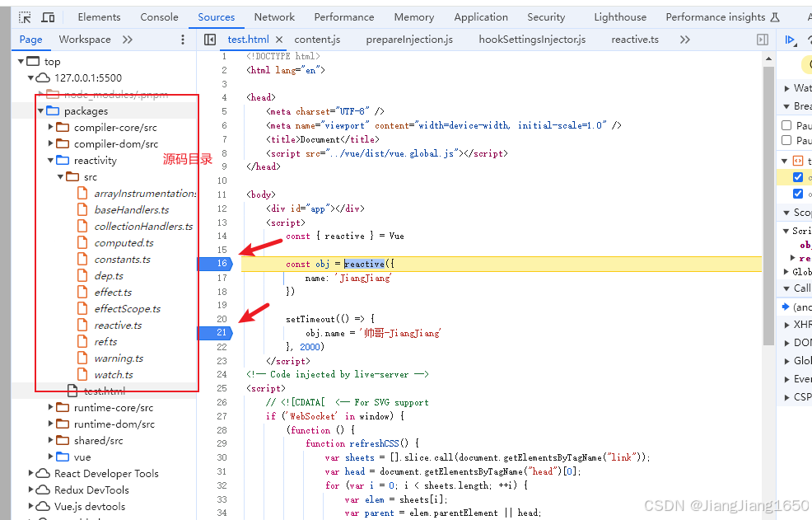Image resolution: width=812 pixels, height=520 pixels.
Task: Uncheck the second breakpoint checkbox
Action: [798, 194]
